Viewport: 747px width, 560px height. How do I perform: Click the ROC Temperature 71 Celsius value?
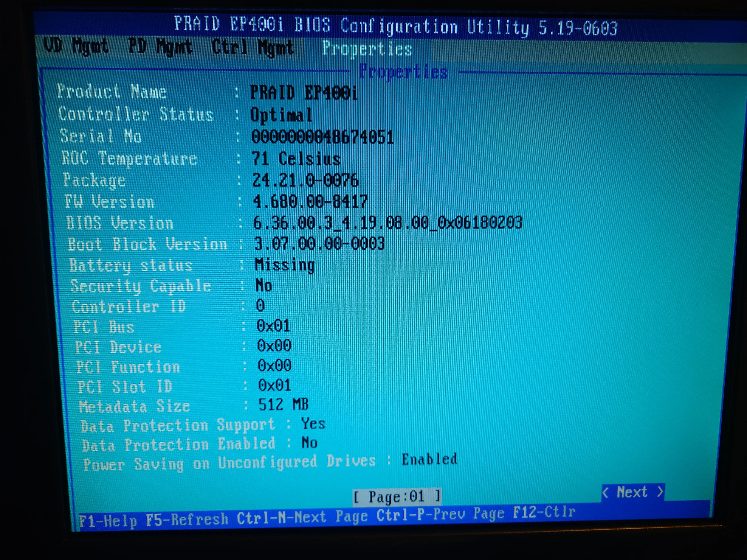(296, 159)
